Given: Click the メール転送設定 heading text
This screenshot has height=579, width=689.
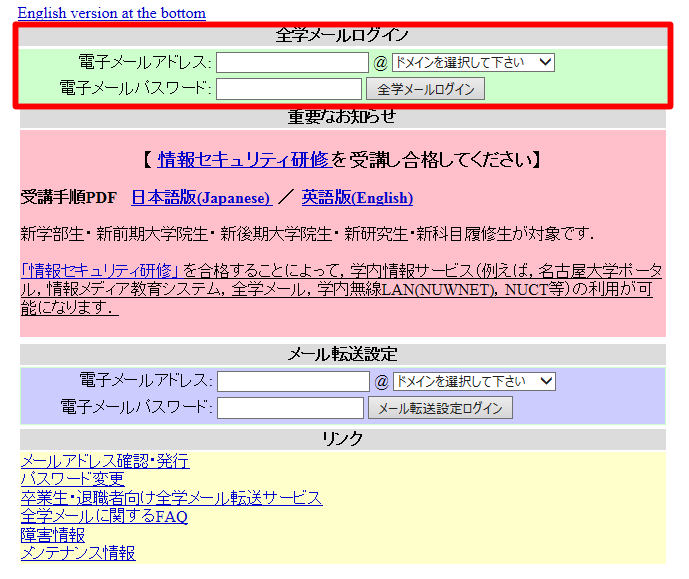Looking at the screenshot, I should pos(342,354).
